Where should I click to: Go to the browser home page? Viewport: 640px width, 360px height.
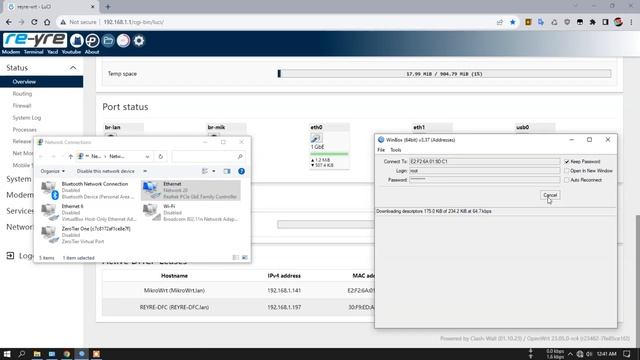47,22
